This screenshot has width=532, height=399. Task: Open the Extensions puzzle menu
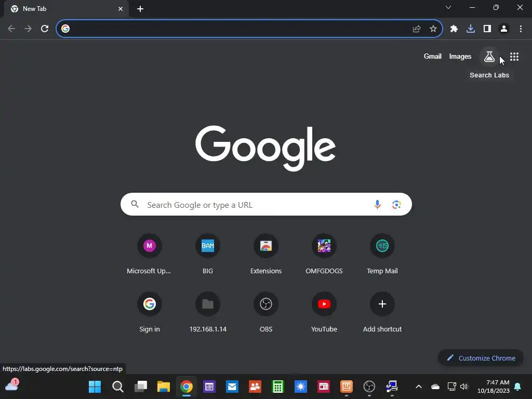click(x=454, y=29)
